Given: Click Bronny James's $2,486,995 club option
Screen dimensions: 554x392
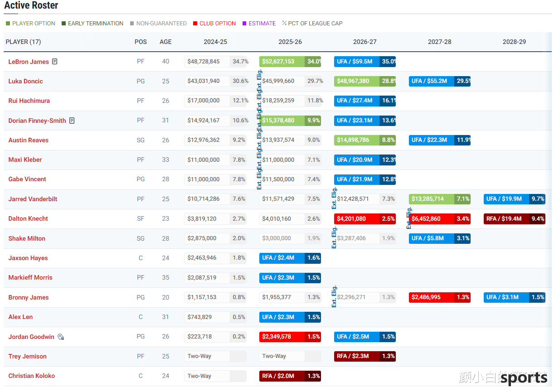Looking at the screenshot, I should tap(440, 297).
